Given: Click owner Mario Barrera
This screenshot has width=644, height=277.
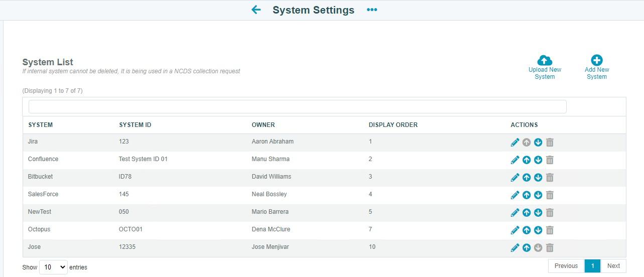Looking at the screenshot, I should 270,212.
